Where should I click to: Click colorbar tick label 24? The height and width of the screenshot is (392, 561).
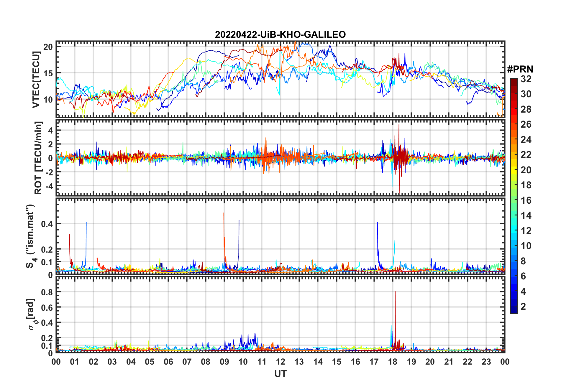point(526,139)
